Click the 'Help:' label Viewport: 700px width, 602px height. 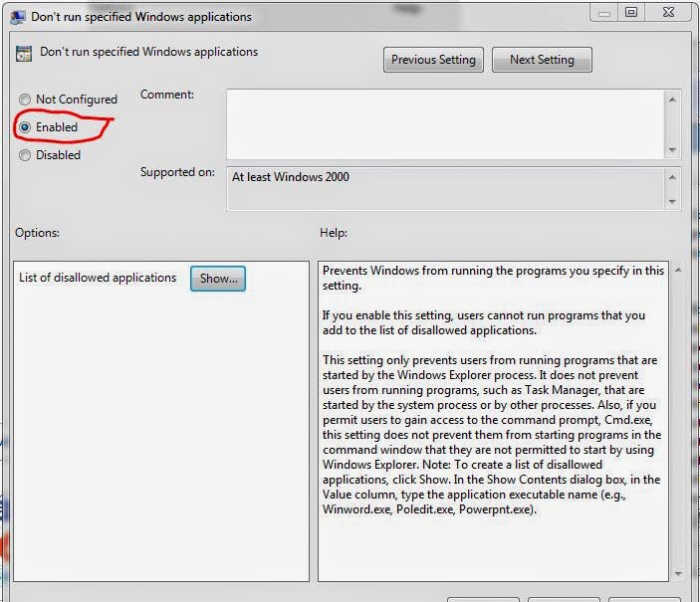click(333, 233)
